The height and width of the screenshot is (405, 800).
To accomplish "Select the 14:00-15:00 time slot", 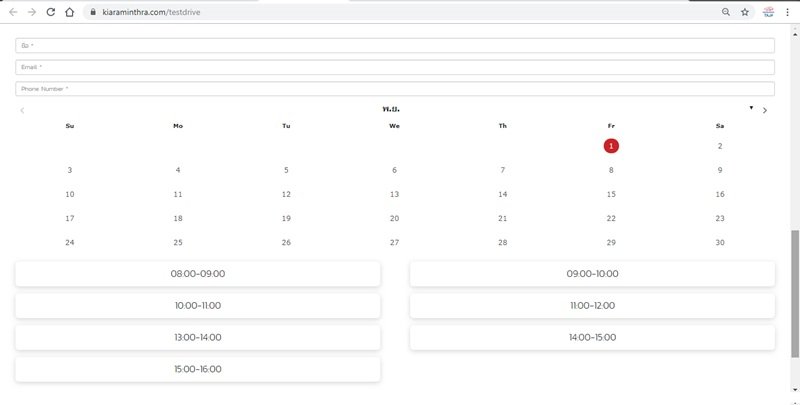I will tap(592, 337).
